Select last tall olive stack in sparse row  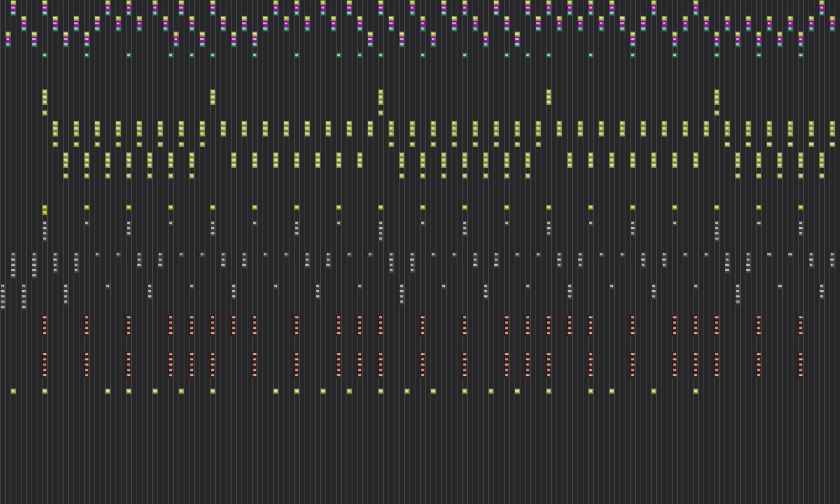tap(717, 97)
